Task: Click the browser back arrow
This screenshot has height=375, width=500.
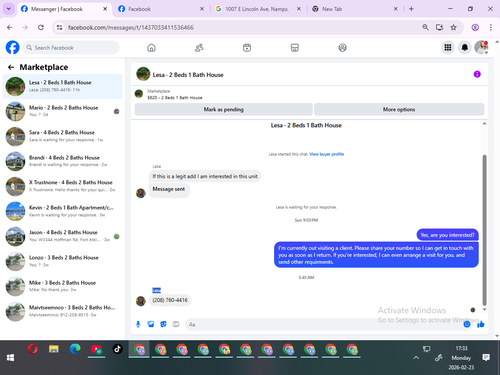Action: (x=10, y=27)
